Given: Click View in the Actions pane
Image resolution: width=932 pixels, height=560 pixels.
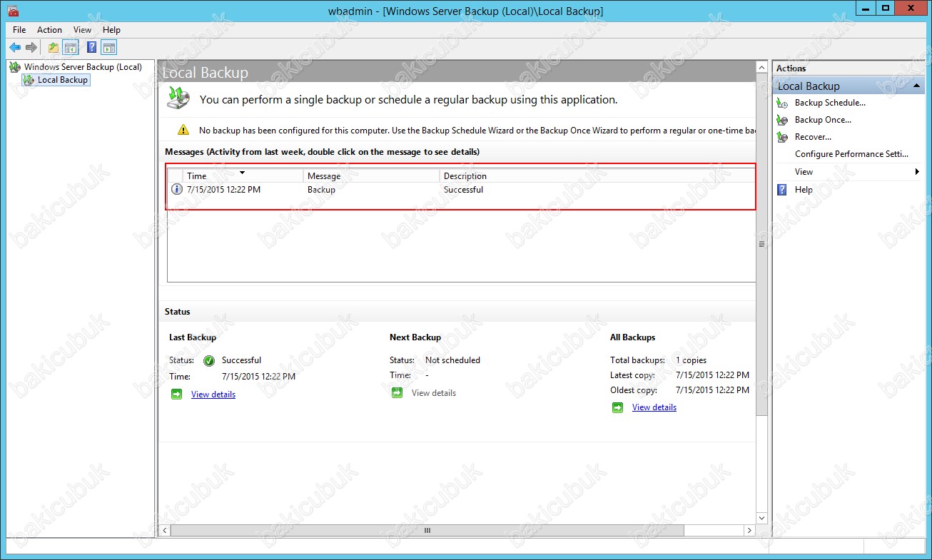Looking at the screenshot, I should coord(804,172).
